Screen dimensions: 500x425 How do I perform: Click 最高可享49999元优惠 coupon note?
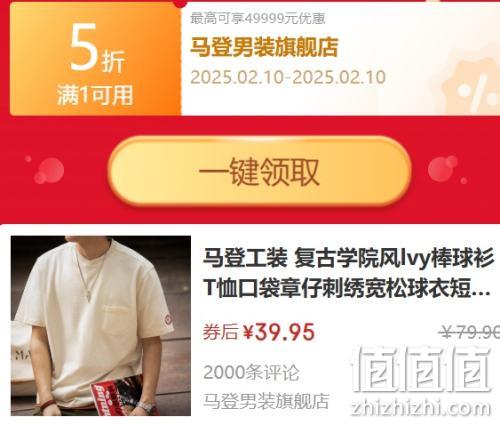coord(258,18)
